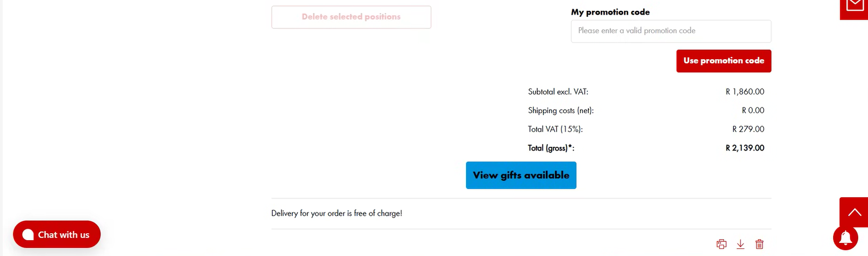Start a conversation via Chat with us
The height and width of the screenshot is (256, 868).
tap(57, 234)
